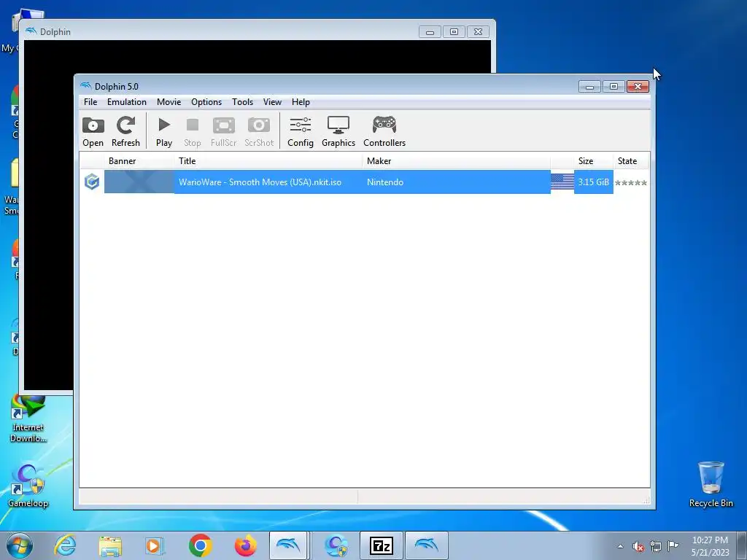Maximize the background Dolphin render window
Image resolution: width=747 pixels, height=560 pixels.
[x=454, y=32]
